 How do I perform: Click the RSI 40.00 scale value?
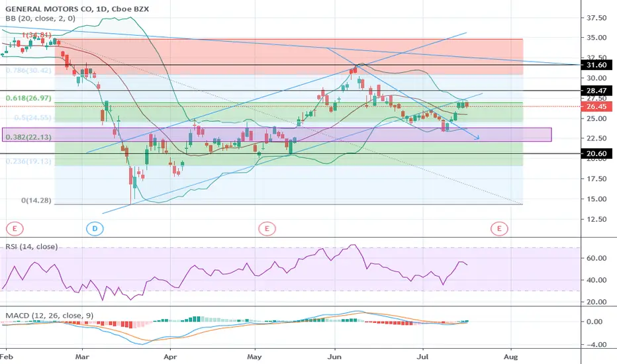click(596, 280)
